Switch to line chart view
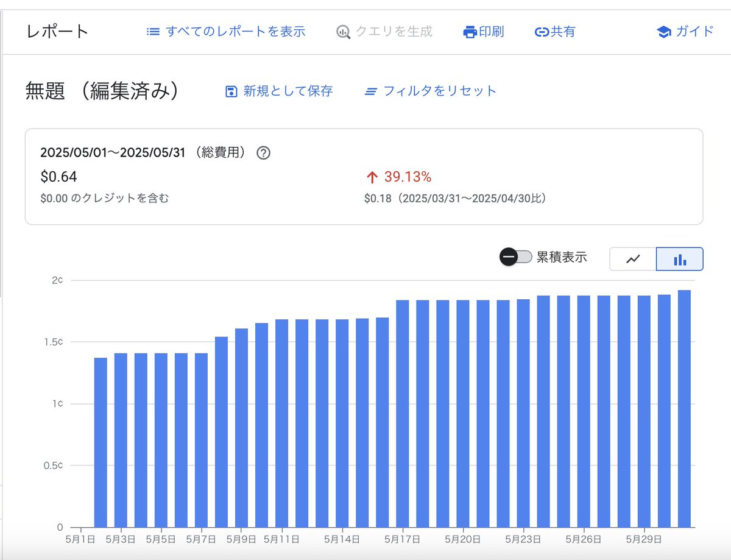731x560 pixels. (x=633, y=259)
